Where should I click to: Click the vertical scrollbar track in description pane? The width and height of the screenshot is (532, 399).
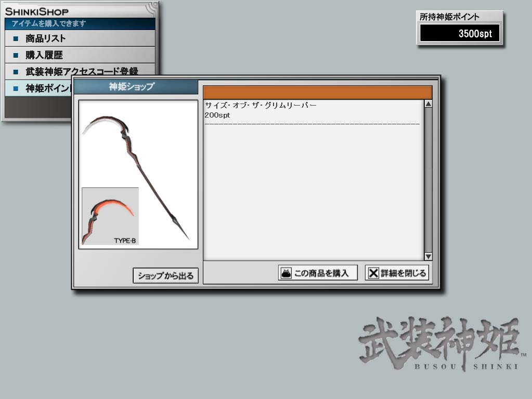[x=429, y=182]
